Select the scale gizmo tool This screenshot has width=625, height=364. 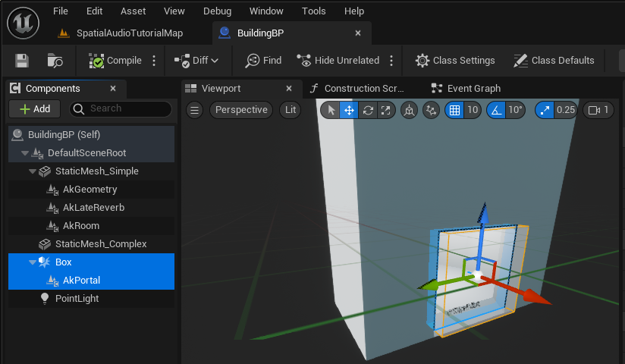point(386,110)
